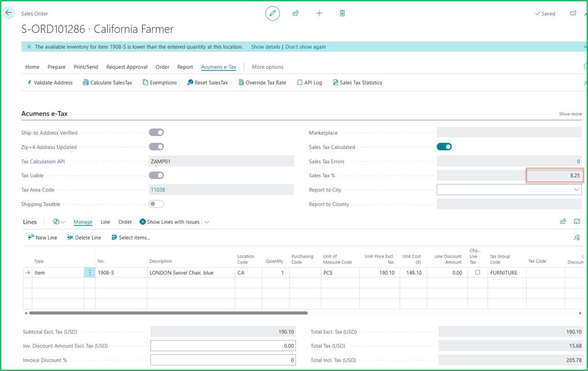Click the Invoice Discount % field
This screenshot has width=588, height=371.
[223, 360]
